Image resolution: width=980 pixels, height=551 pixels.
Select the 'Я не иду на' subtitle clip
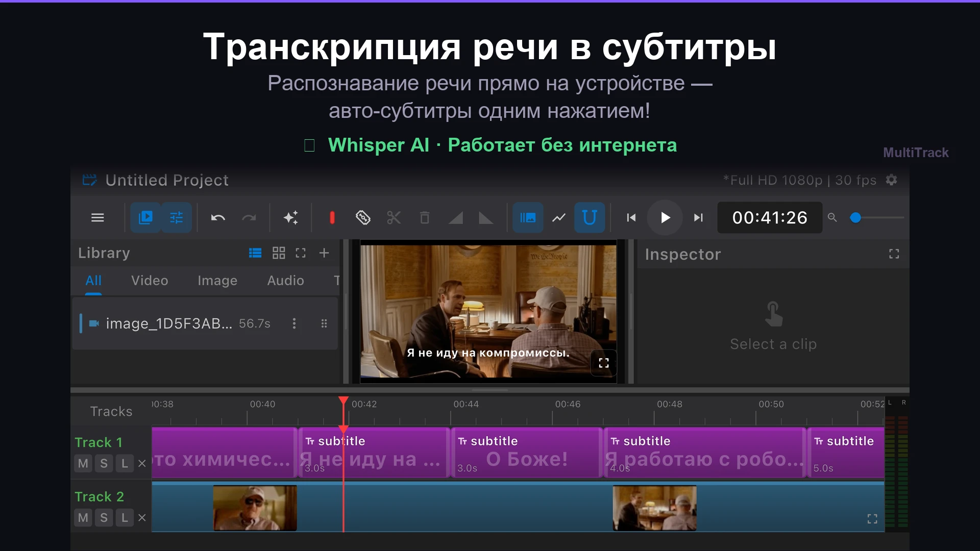(374, 453)
